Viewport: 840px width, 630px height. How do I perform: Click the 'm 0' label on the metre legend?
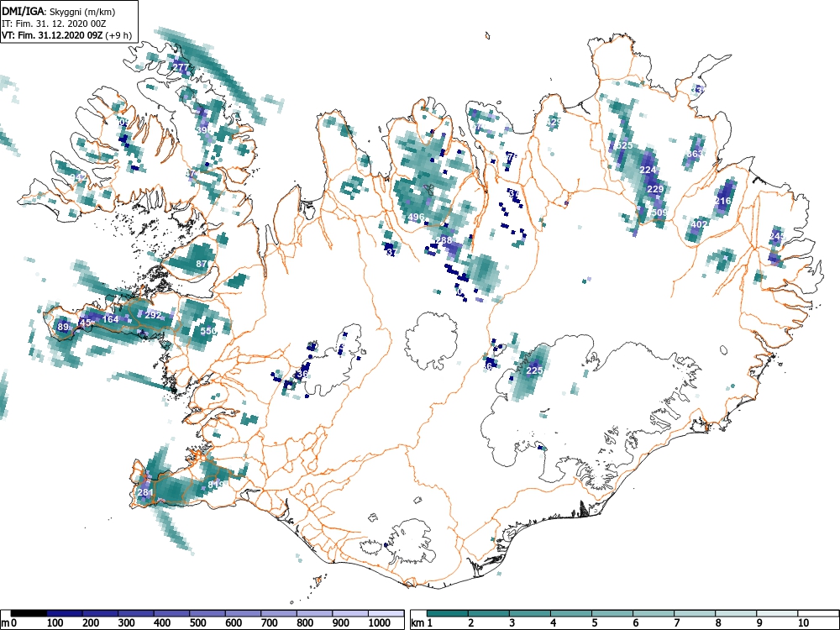point(8,622)
